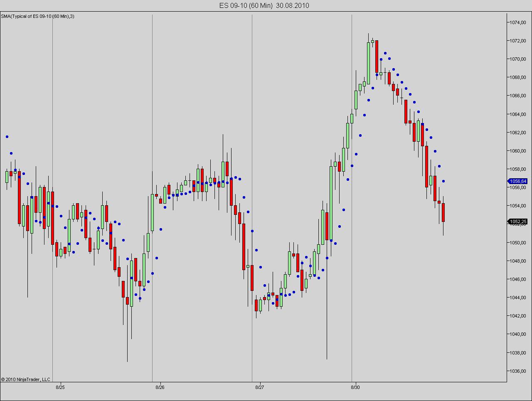Select the 8/27 date label on time axis
532x401 pixels.
coord(260,387)
